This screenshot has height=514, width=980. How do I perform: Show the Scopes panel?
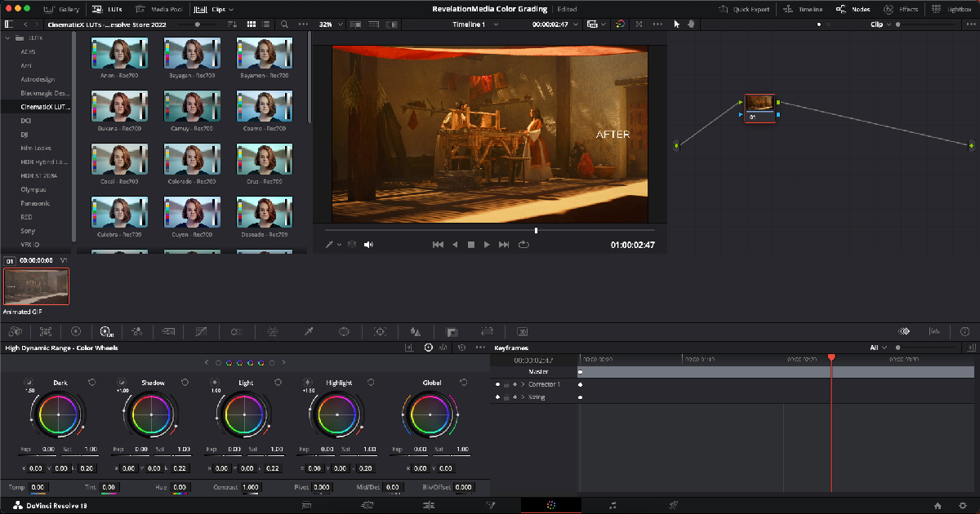935,332
